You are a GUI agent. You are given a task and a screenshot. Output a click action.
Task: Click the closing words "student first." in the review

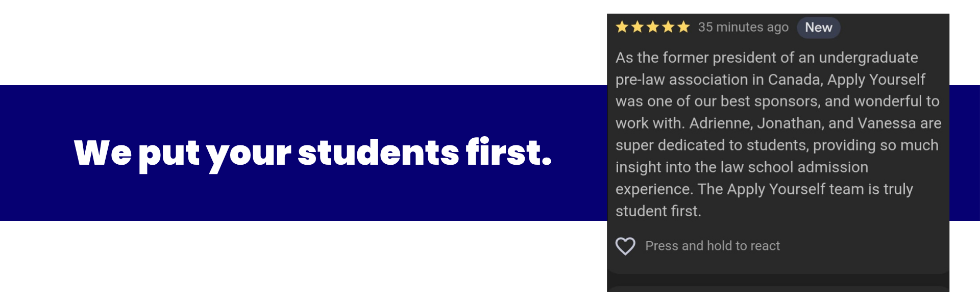(658, 211)
